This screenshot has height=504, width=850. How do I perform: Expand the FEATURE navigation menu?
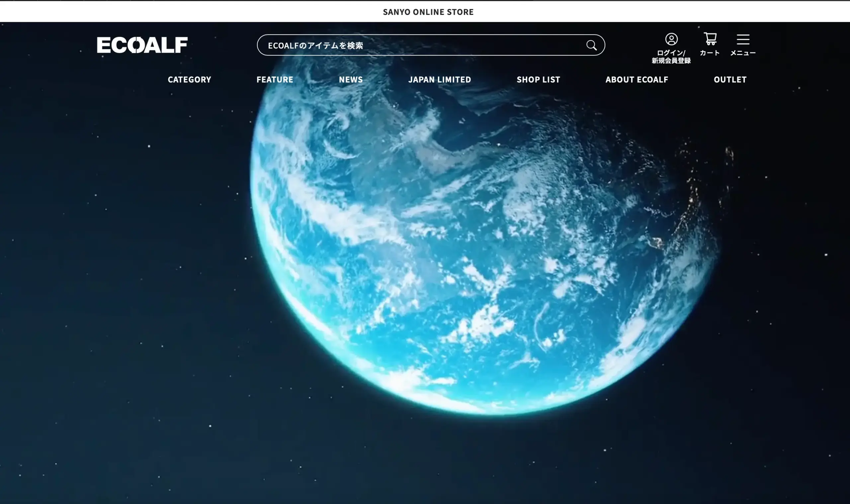pos(275,80)
